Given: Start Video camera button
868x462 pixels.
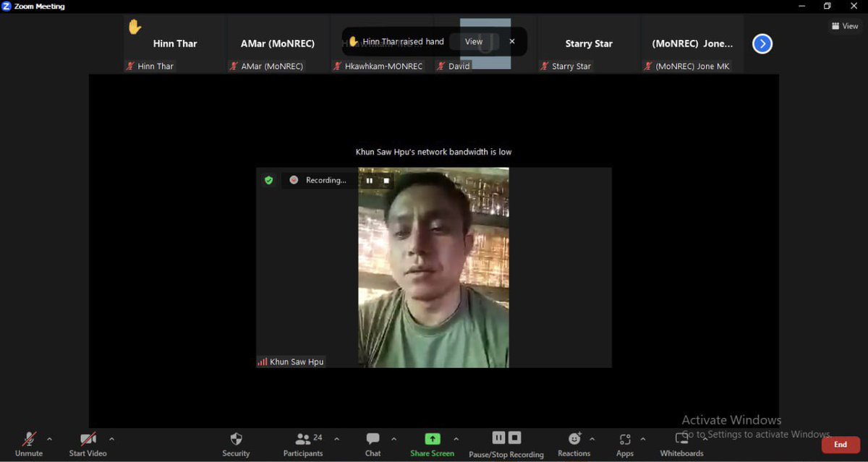Looking at the screenshot, I should (x=88, y=444).
